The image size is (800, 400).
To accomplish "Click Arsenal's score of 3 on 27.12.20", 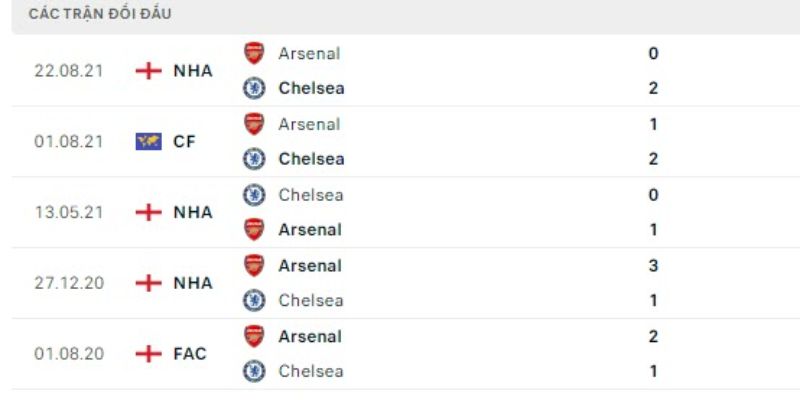I will click(653, 266).
